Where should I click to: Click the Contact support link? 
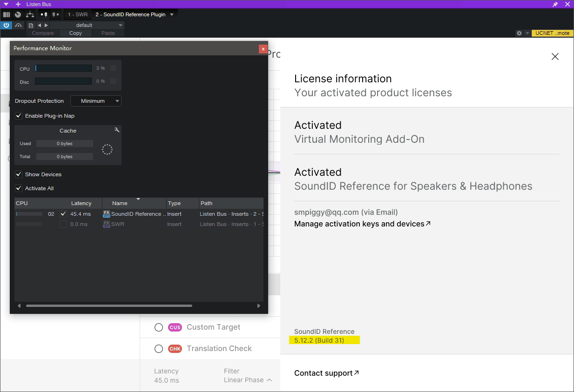[x=326, y=373]
